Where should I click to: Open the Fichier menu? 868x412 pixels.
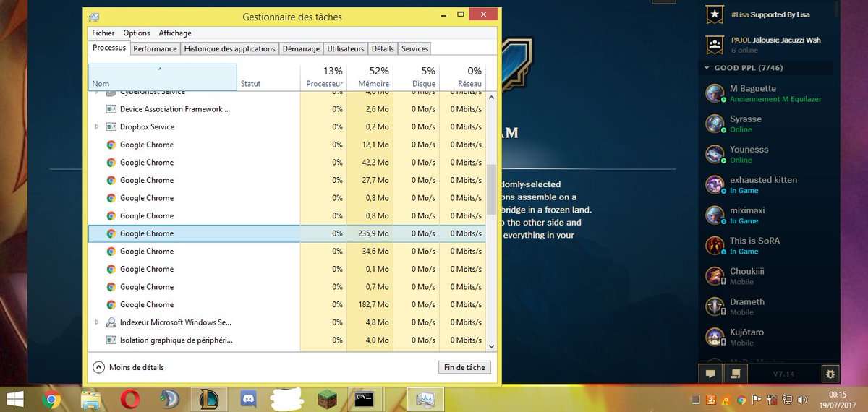[103, 33]
